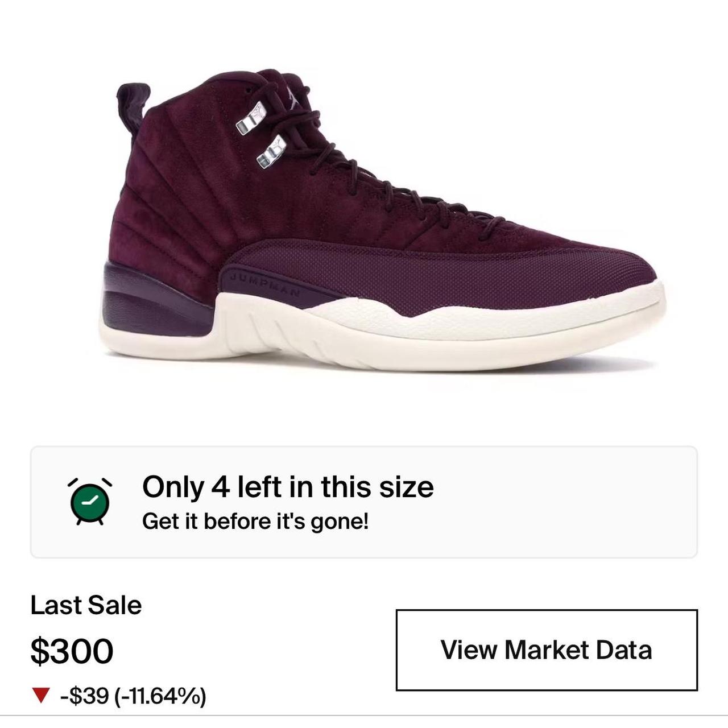
Task: Click the 'Get it before it's gone!' text
Action: click(x=255, y=519)
